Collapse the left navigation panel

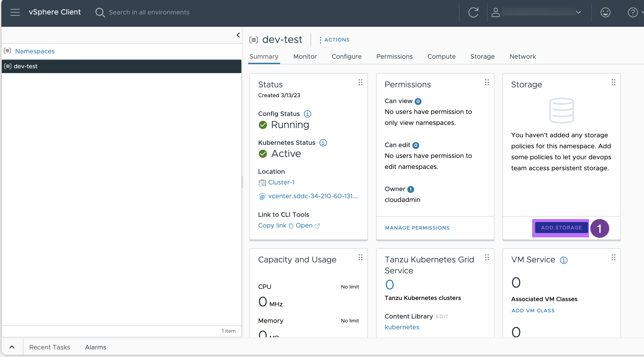coord(238,35)
